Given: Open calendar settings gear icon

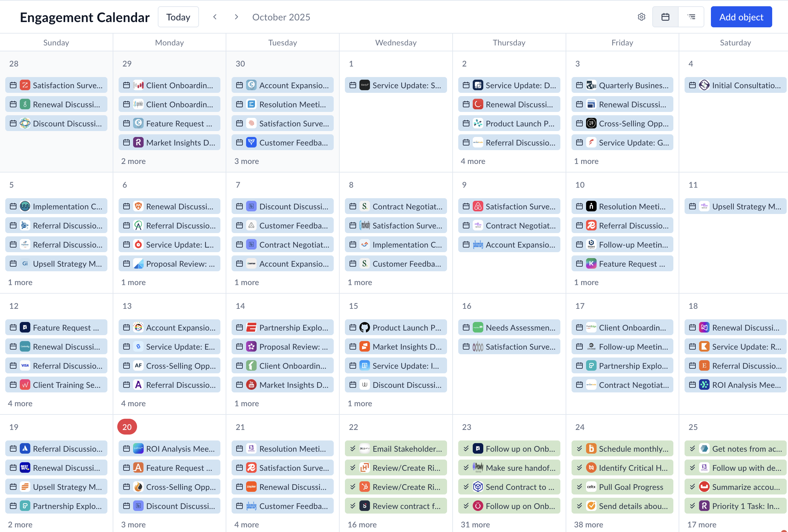Looking at the screenshot, I should point(641,17).
